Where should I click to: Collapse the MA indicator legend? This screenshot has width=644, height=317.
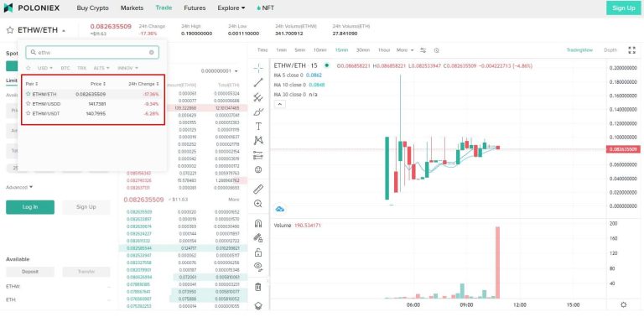point(279,104)
